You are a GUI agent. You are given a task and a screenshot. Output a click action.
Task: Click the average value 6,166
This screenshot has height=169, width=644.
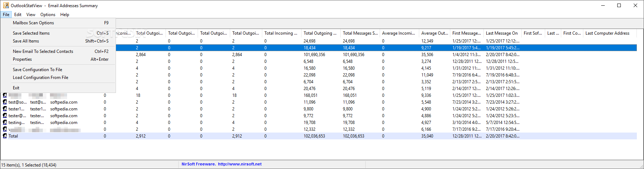click(x=426, y=129)
